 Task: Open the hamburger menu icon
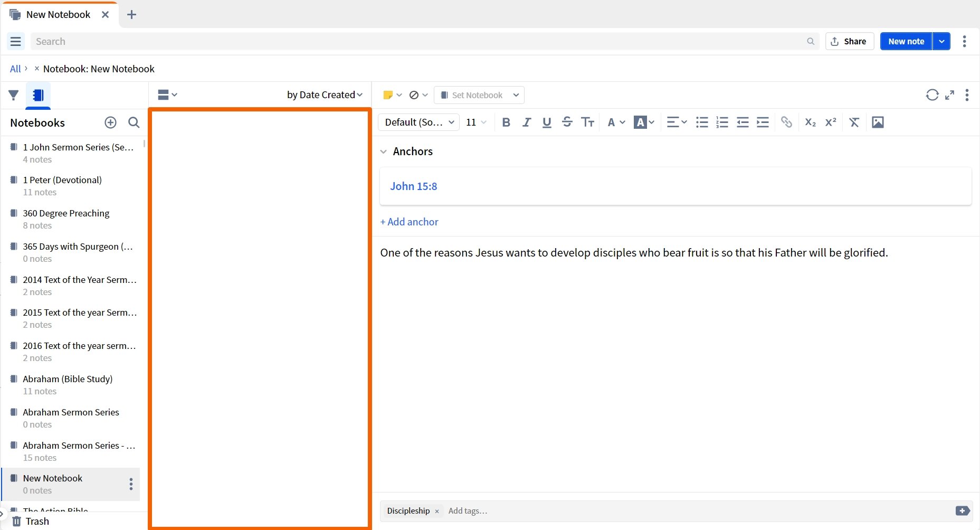16,41
